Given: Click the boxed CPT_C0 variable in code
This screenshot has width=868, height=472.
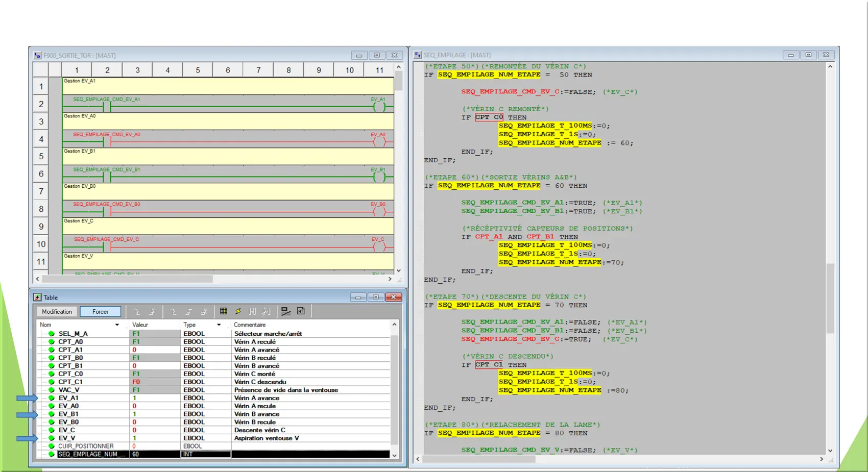Looking at the screenshot, I should pos(489,117).
